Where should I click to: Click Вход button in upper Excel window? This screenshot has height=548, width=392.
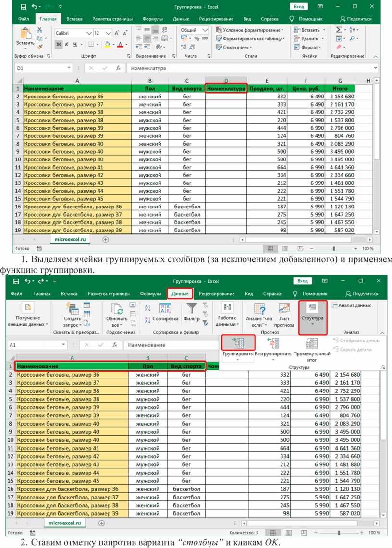(x=299, y=7)
